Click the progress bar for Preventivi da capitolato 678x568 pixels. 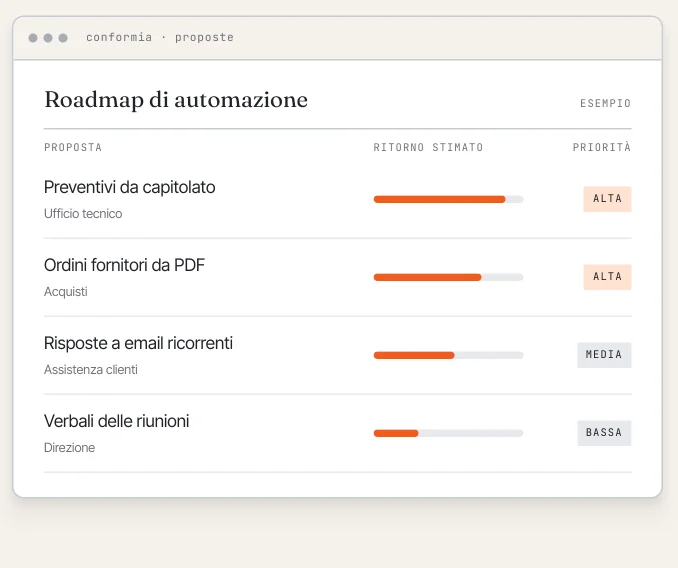(448, 199)
